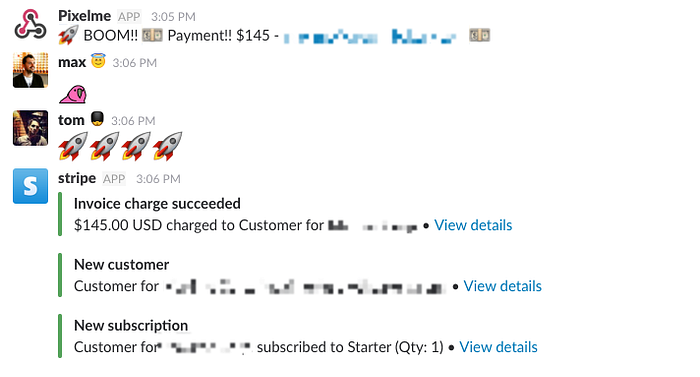Click tom's guard status emoji
This screenshot has height=377, width=700.
[97, 119]
